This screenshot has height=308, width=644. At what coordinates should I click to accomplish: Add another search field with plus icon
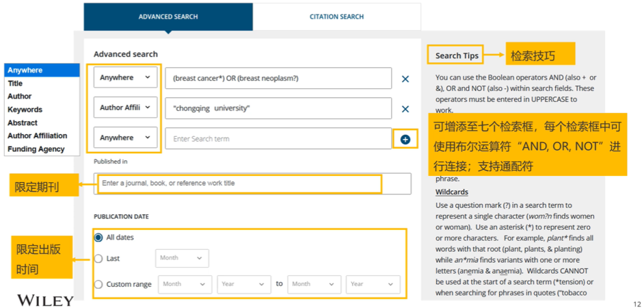point(405,139)
